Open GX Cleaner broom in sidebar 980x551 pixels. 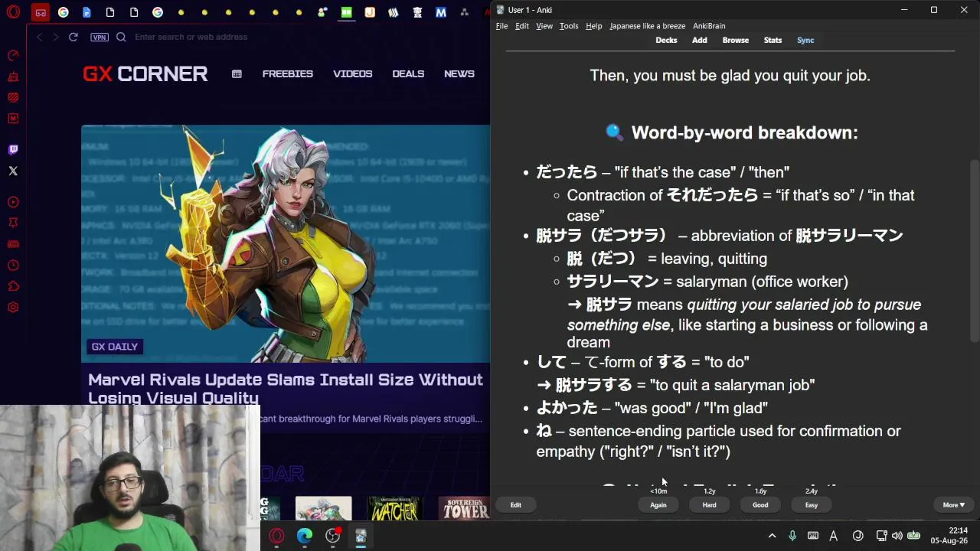(x=13, y=77)
